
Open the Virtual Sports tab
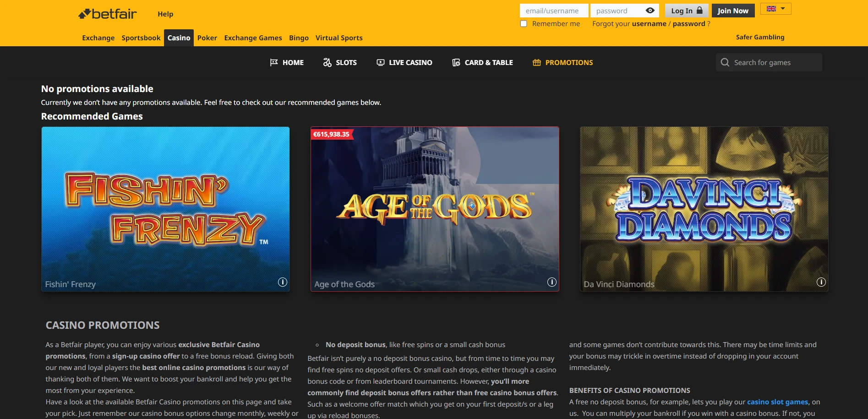tap(339, 38)
